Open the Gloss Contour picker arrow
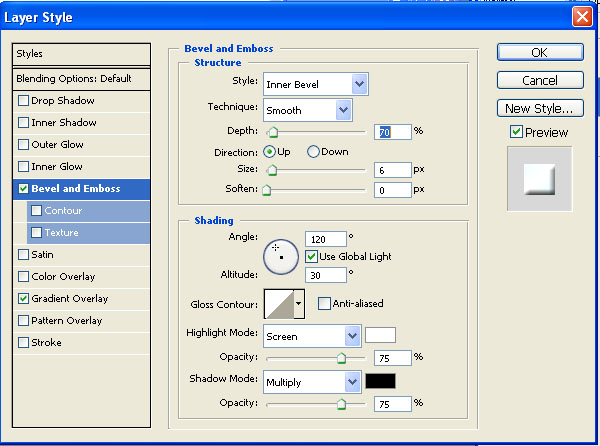The image size is (600, 446). click(x=298, y=304)
